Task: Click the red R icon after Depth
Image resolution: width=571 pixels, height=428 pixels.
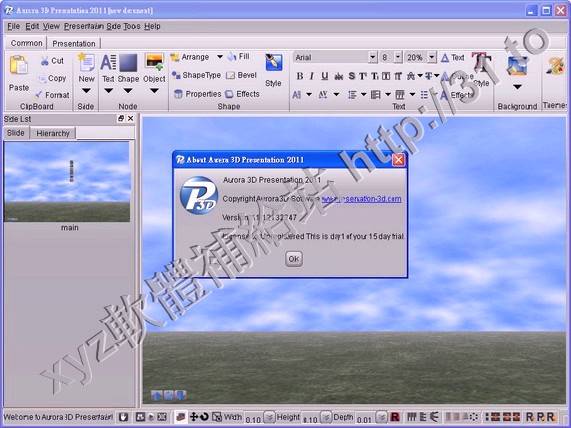Action: tap(395, 416)
